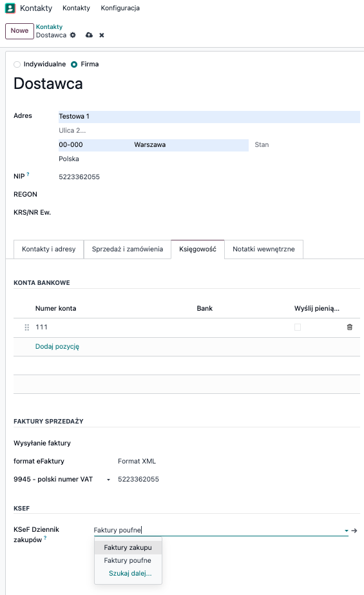Select the Indywidualne radio button

[x=17, y=64]
